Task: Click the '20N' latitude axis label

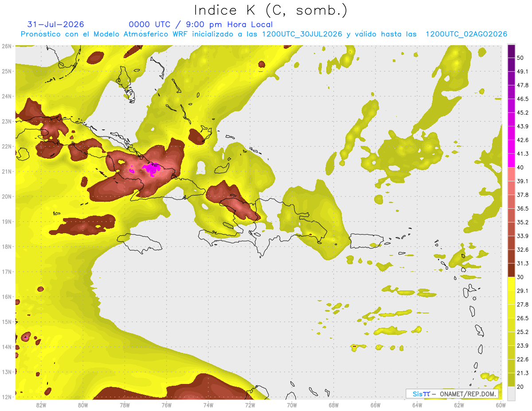Action: point(7,196)
